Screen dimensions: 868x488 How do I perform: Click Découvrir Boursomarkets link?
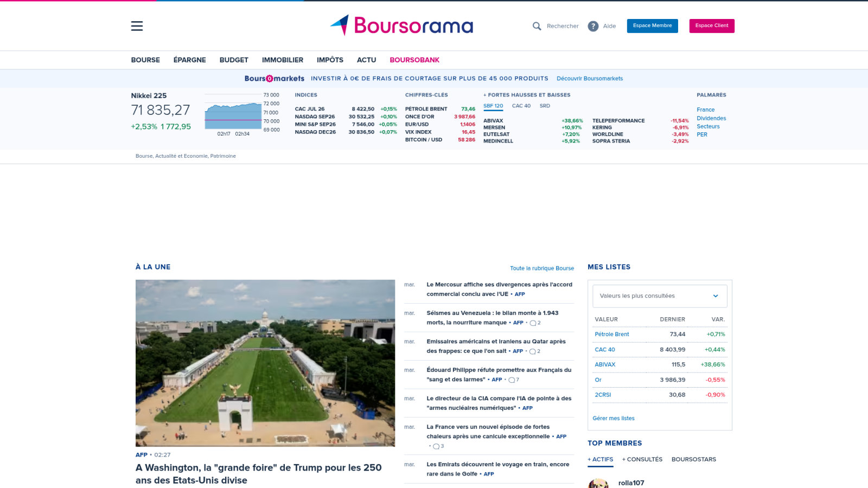590,79
